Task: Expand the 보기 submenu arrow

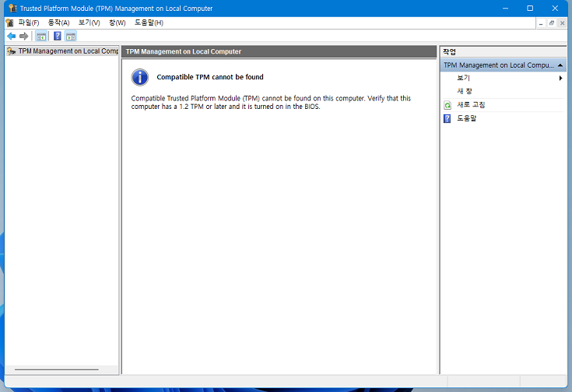Action: coord(560,78)
